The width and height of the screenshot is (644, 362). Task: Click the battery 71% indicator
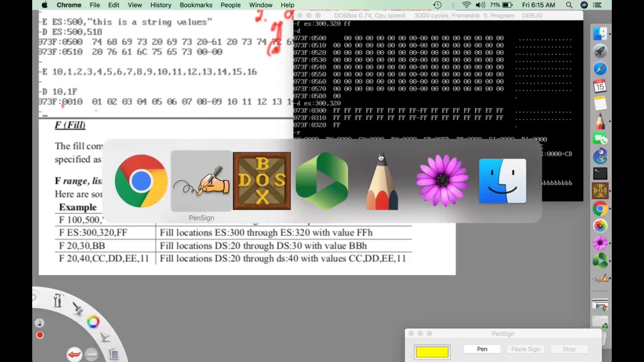501,5
